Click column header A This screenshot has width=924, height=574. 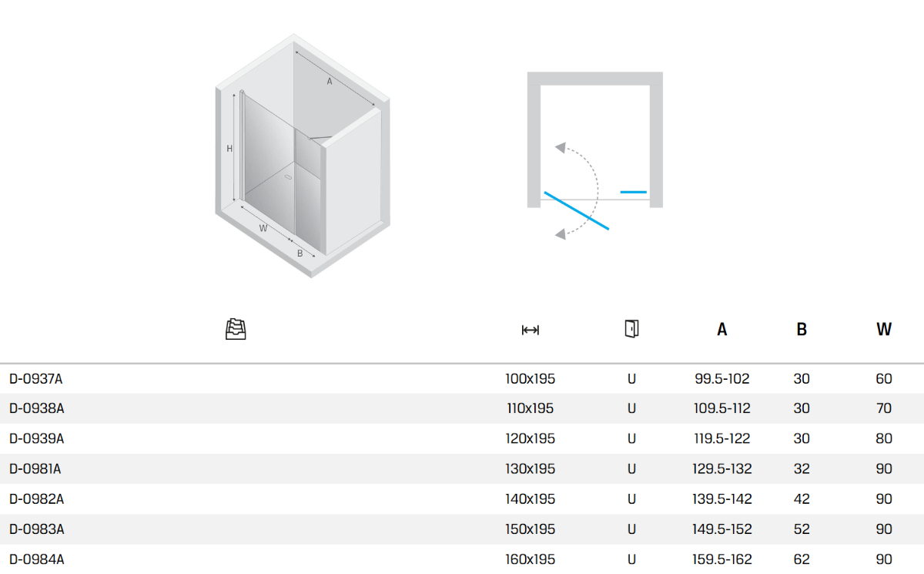(x=721, y=330)
